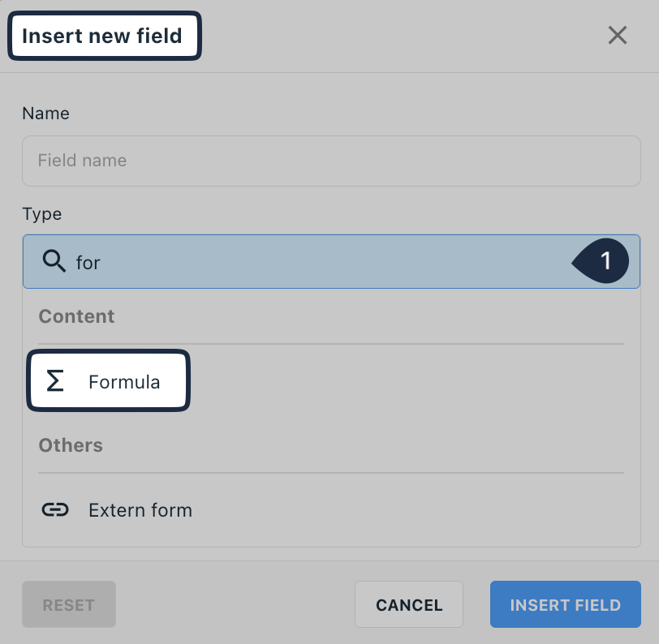The image size is (659, 644).
Task: Click the disabled RESET button
Action: [69, 604]
